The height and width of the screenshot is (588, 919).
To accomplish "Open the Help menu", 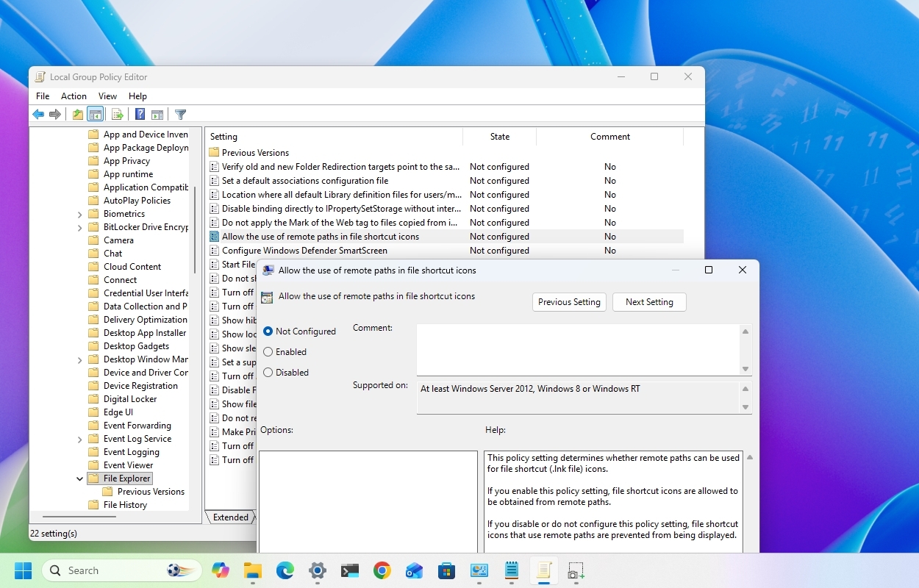I will [137, 96].
